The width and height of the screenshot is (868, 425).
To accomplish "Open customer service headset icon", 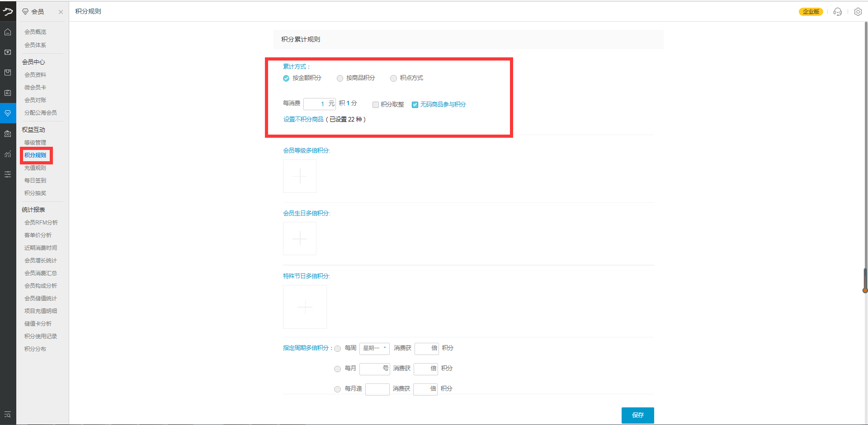I will pos(837,12).
